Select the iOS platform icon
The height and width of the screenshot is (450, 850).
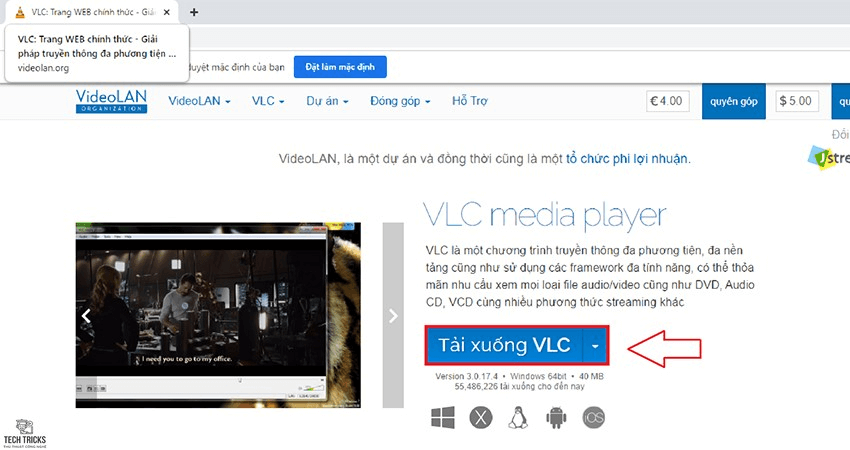593,418
